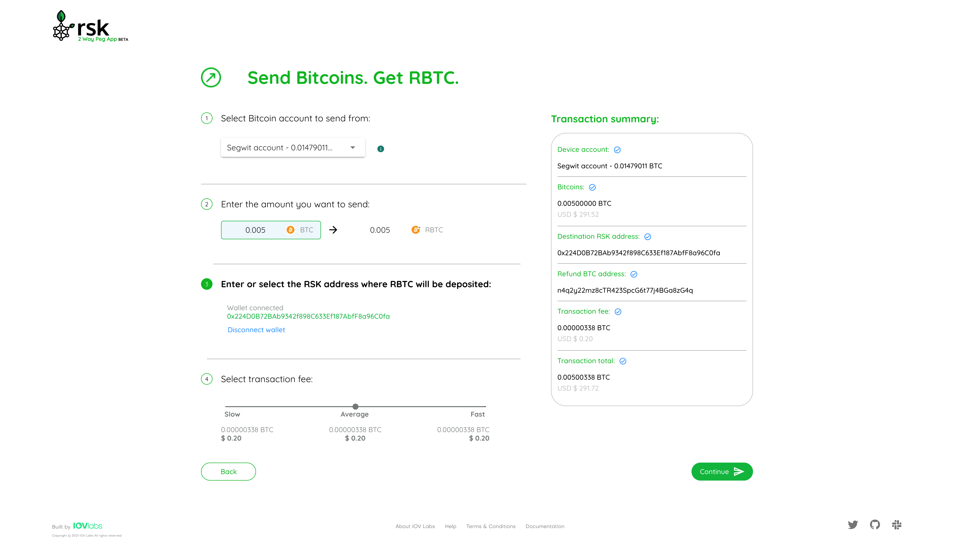This screenshot has width=966, height=560.
Task: Click the info icon beside the account dropdown
Action: [x=381, y=149]
